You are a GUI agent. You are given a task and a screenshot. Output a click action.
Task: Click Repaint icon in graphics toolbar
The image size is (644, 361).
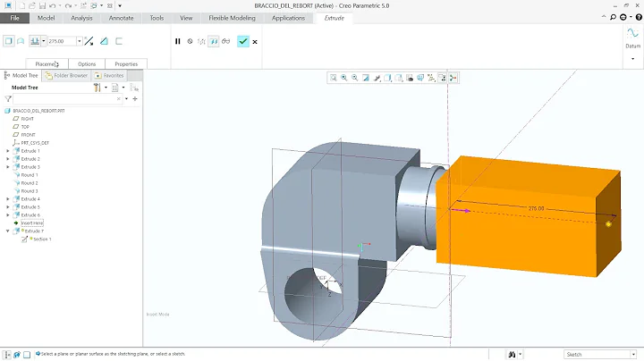pyautogui.click(x=366, y=78)
